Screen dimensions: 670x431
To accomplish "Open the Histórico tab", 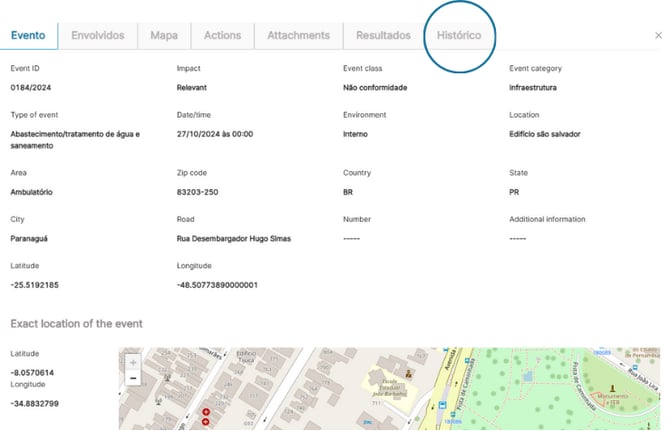I will 459,35.
